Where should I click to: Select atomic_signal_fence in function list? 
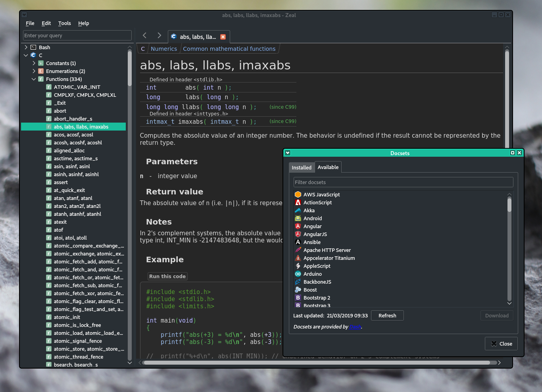[x=78, y=341]
